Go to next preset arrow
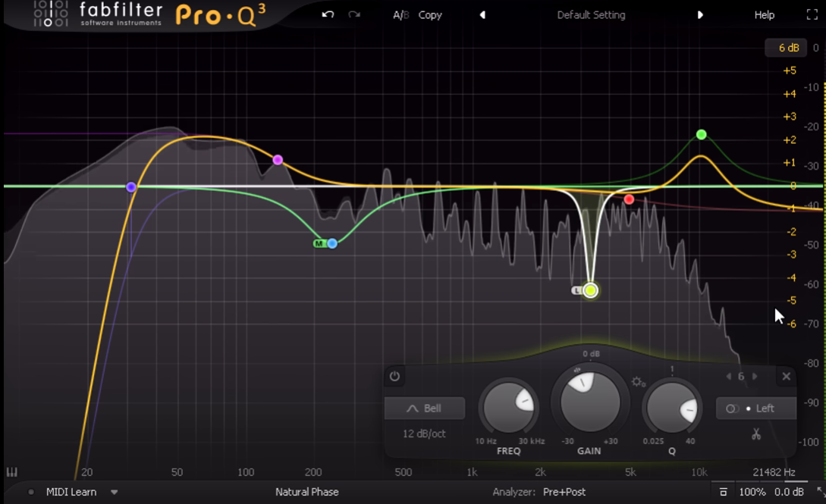The image size is (826, 504). 700,15
